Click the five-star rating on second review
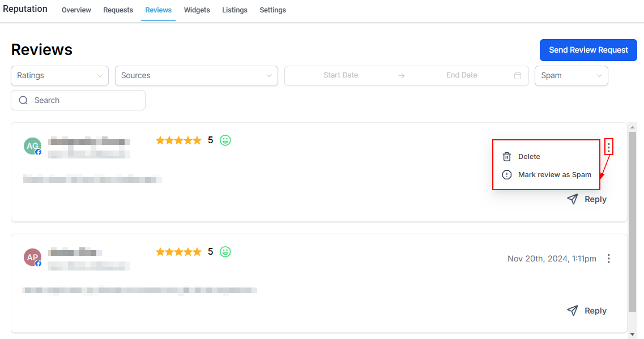The height and width of the screenshot is (339, 644). (178, 252)
